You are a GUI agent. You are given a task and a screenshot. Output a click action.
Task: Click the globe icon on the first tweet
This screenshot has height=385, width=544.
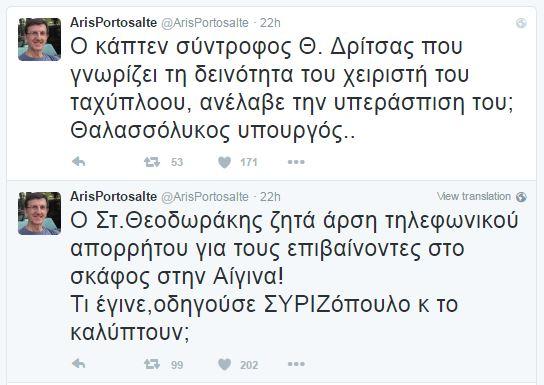(521, 23)
